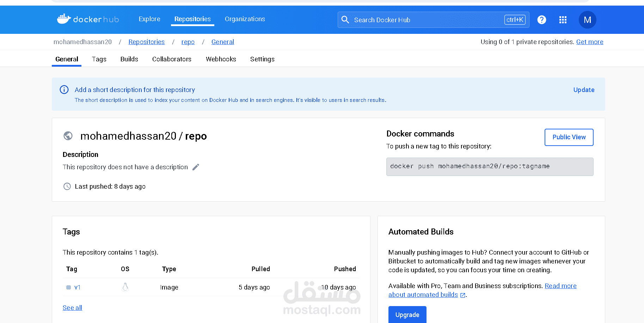Click the Public View button
This screenshot has width=644, height=323.
coord(569,137)
